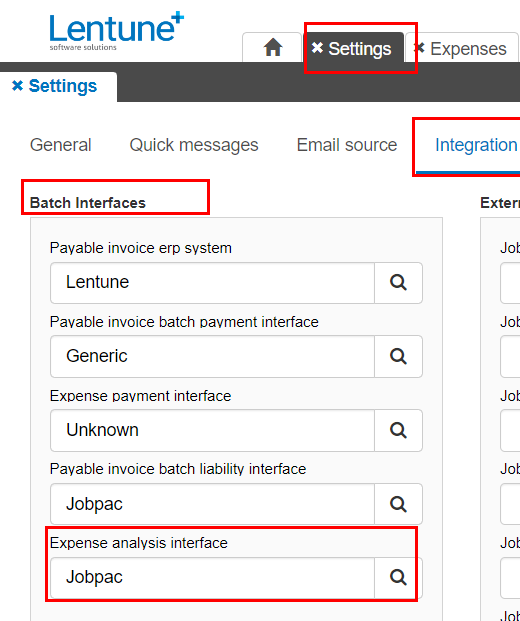Click the Expense analysis interface Jobpac field
520x621 pixels.
(x=212, y=577)
